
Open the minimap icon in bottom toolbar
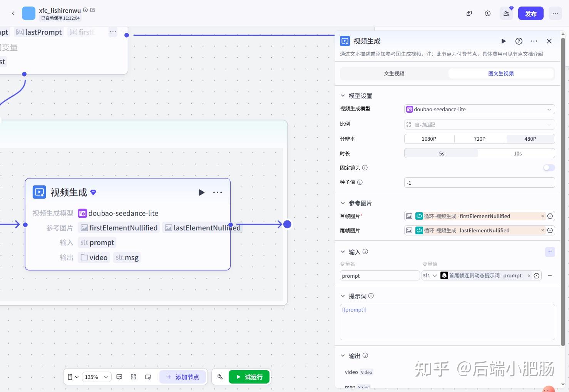148,377
